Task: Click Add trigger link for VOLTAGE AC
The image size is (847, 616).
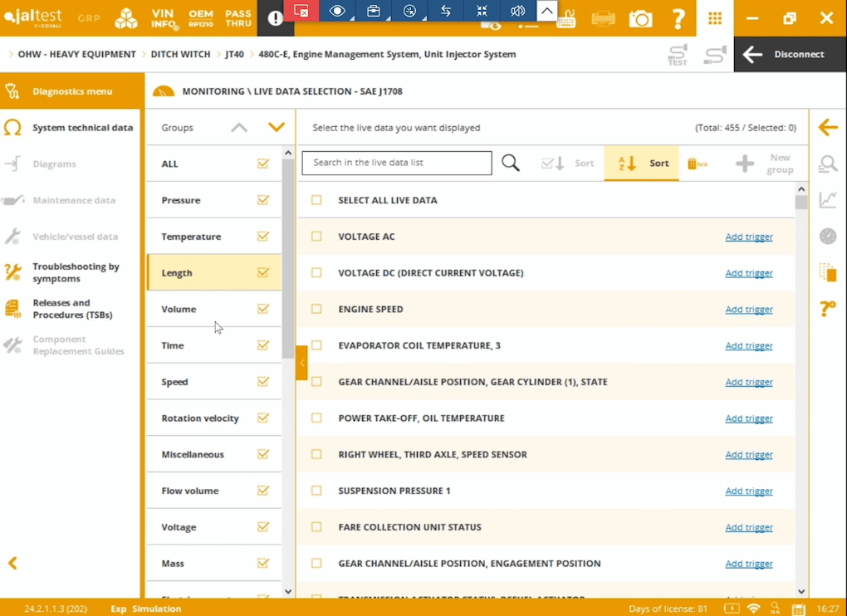Action: [748, 237]
